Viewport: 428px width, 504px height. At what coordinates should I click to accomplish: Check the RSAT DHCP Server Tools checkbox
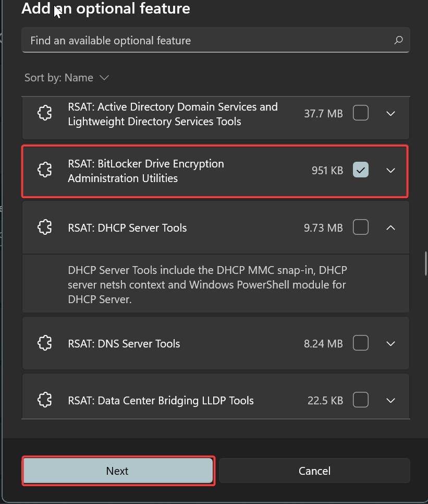360,227
